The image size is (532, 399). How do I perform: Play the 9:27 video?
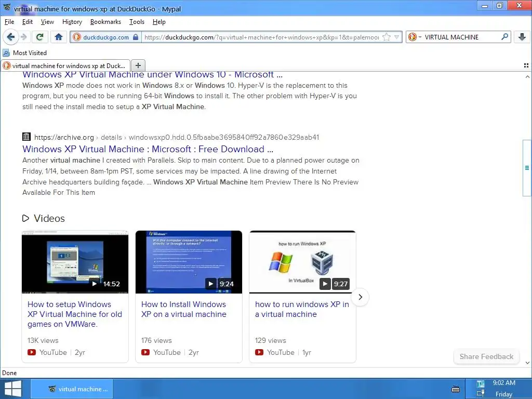coord(325,284)
